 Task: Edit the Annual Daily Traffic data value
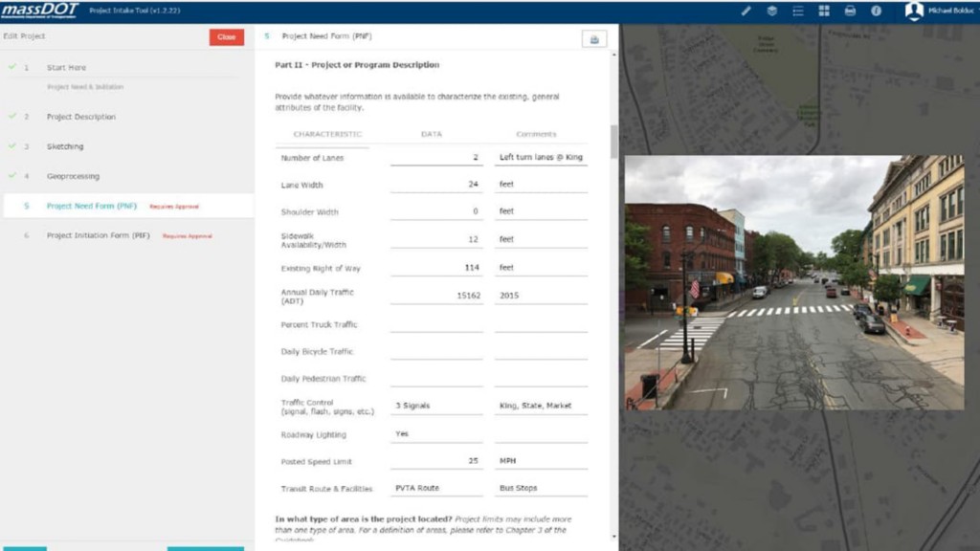click(x=436, y=296)
